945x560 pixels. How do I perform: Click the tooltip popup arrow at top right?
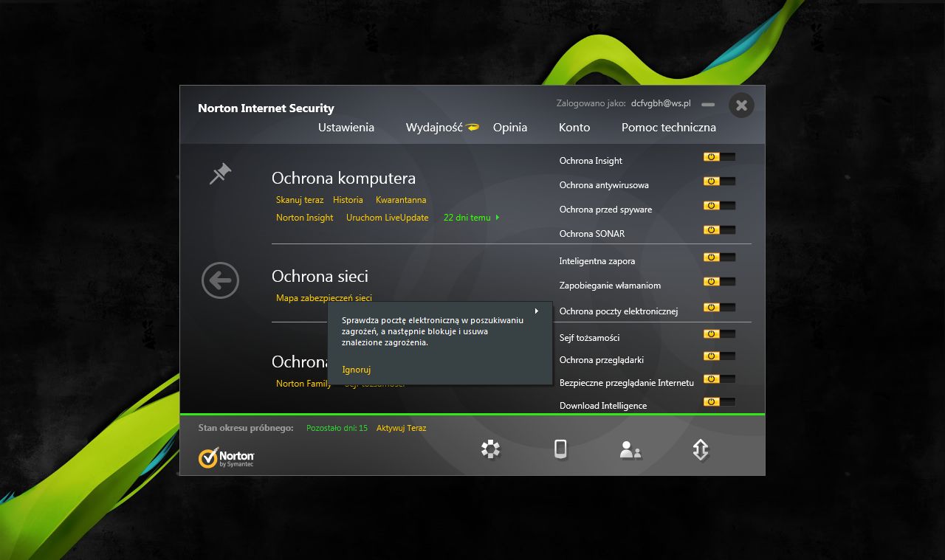(537, 311)
